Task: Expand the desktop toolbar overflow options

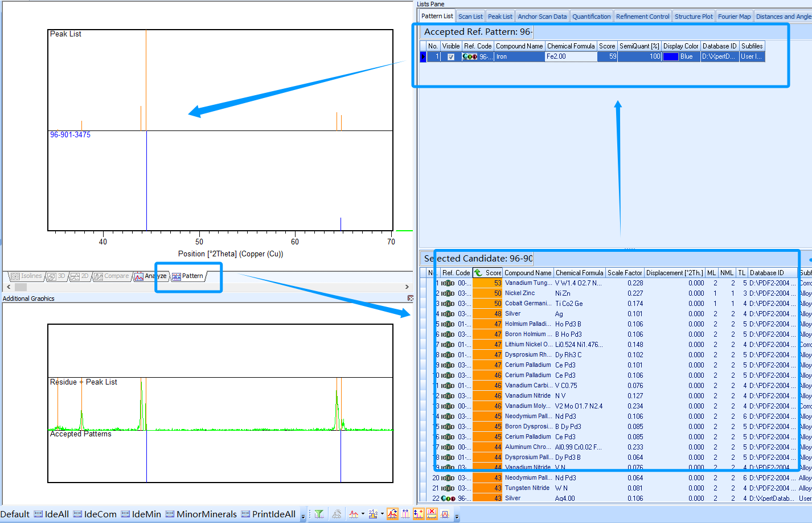Action: 303,517
